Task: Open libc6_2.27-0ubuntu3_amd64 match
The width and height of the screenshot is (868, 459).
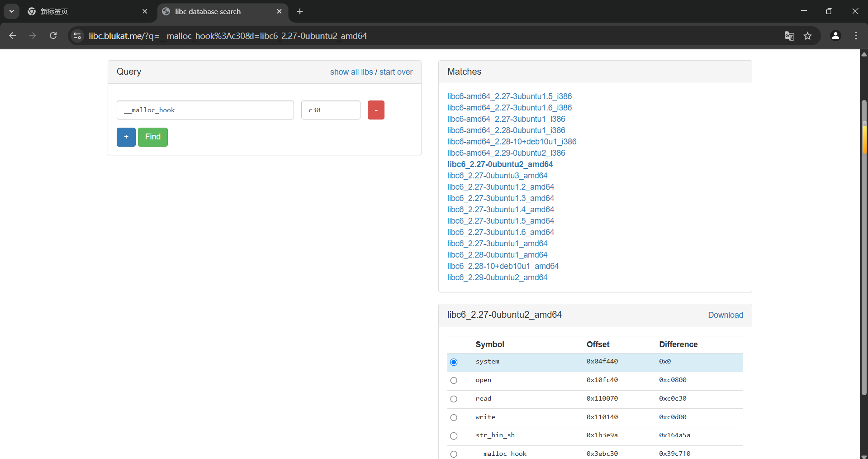Action: [497, 176]
